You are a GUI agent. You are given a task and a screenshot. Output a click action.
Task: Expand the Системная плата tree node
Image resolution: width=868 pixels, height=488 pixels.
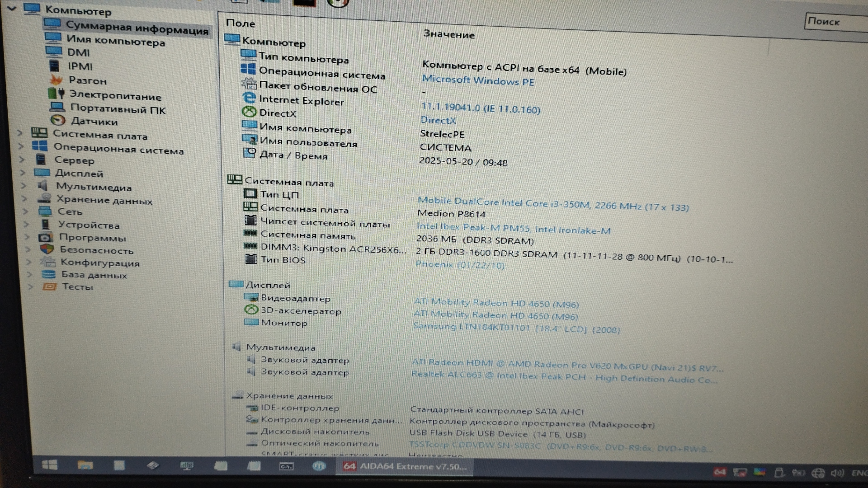[20, 133]
